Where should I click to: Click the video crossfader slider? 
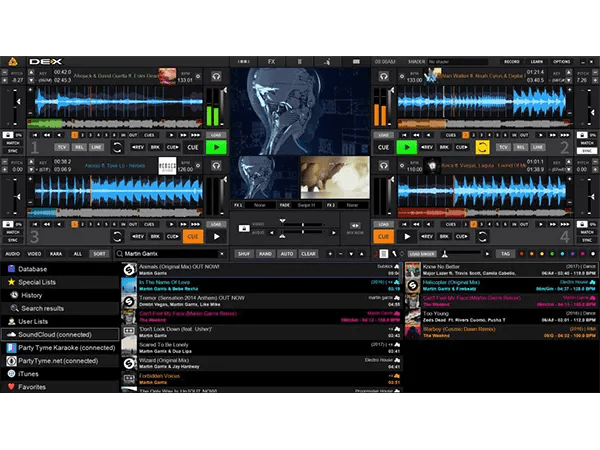pos(303,225)
